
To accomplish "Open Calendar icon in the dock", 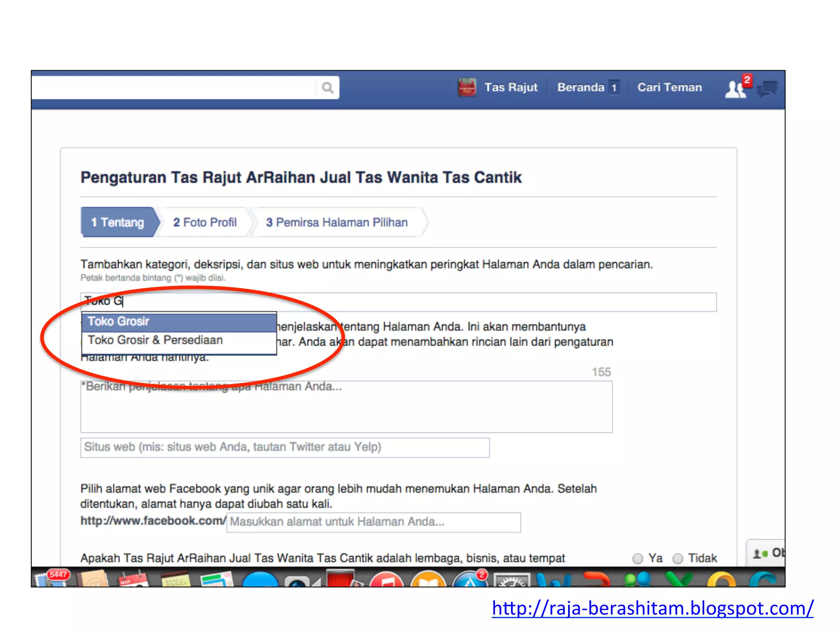I will (133, 578).
